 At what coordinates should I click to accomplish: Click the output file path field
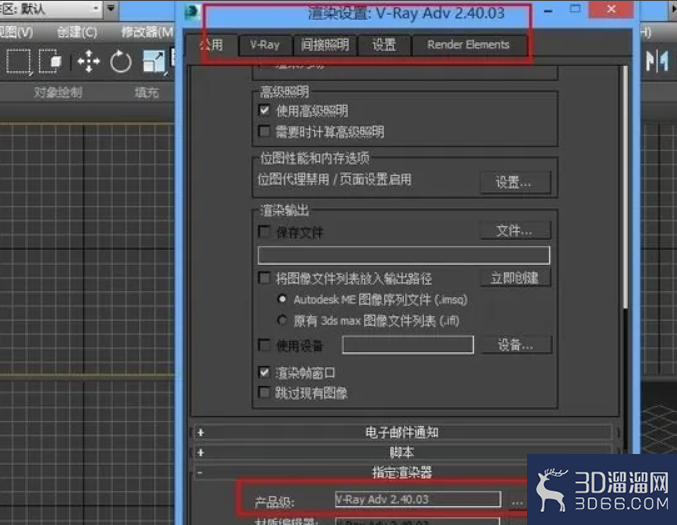(x=404, y=255)
